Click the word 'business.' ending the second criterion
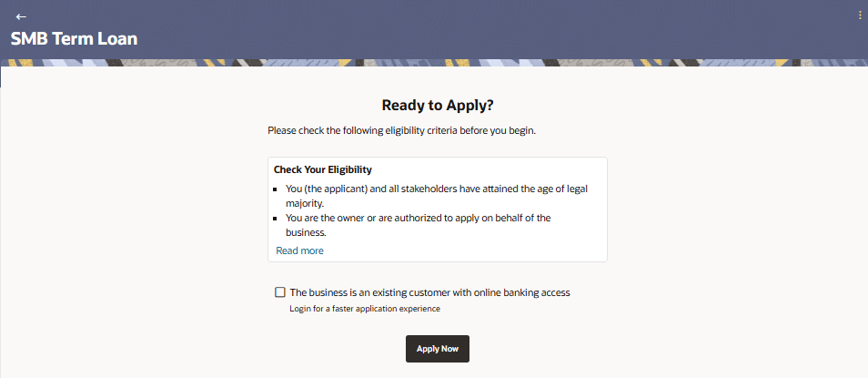Viewport: 868px width, 378px height. [x=306, y=232]
